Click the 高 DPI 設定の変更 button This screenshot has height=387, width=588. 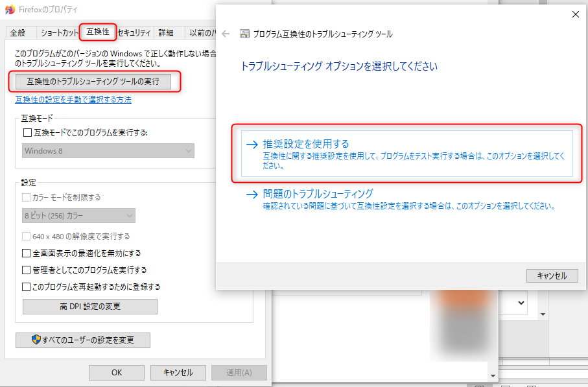click(x=89, y=306)
